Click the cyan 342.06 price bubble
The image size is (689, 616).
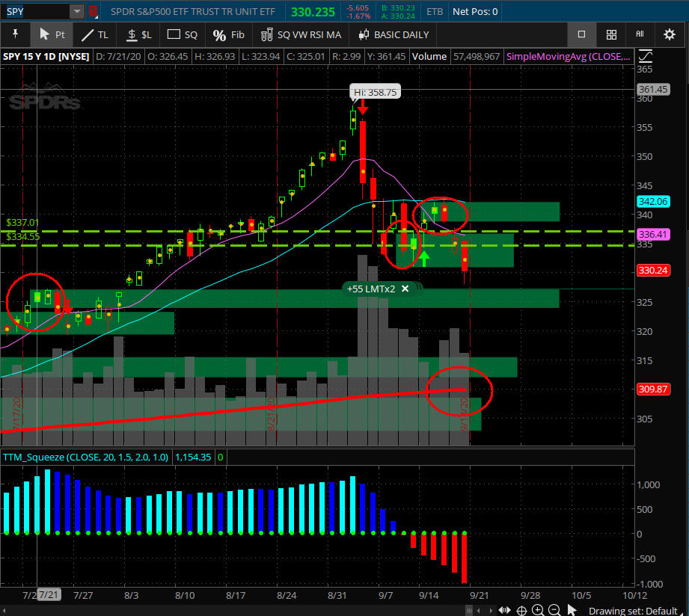pos(653,202)
